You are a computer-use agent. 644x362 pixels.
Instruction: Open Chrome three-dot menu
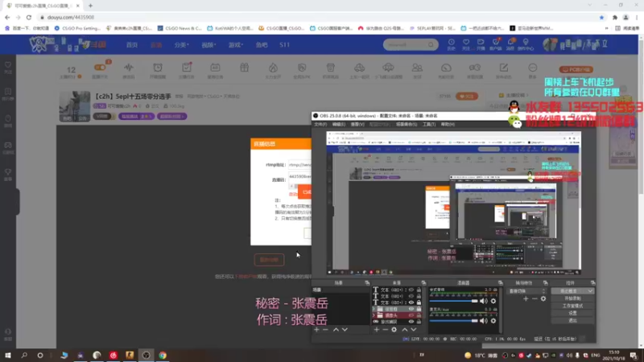pos(637,17)
